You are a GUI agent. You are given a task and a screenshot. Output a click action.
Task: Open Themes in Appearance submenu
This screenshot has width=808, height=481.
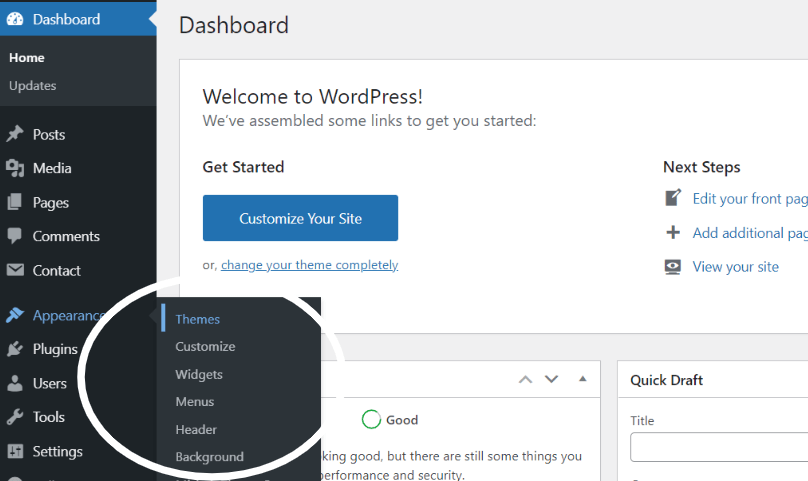tap(197, 319)
